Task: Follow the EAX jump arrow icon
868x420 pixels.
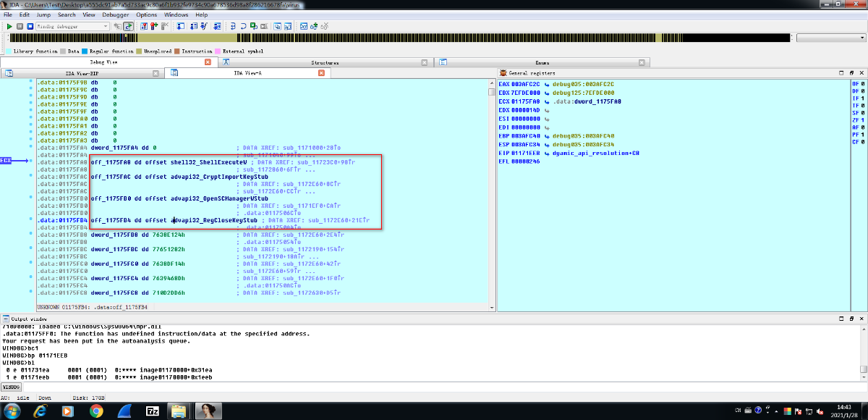Action: tap(548, 84)
